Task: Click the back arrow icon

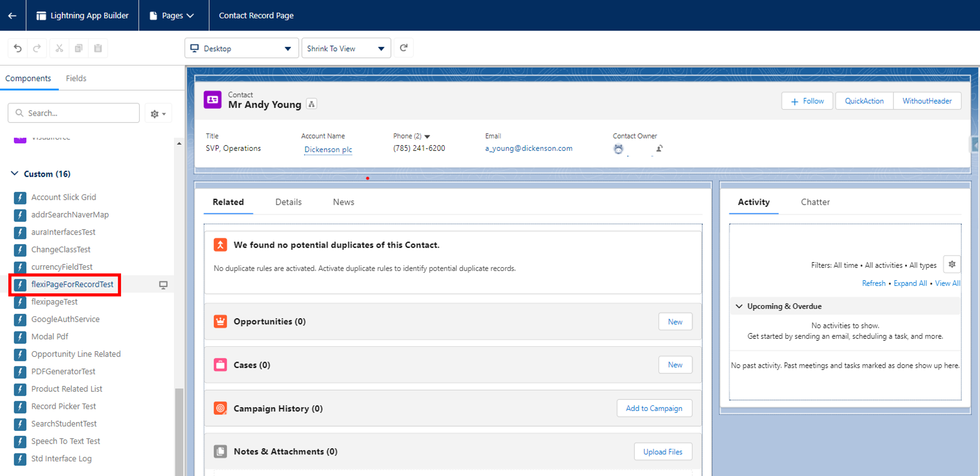Action: coord(12,16)
